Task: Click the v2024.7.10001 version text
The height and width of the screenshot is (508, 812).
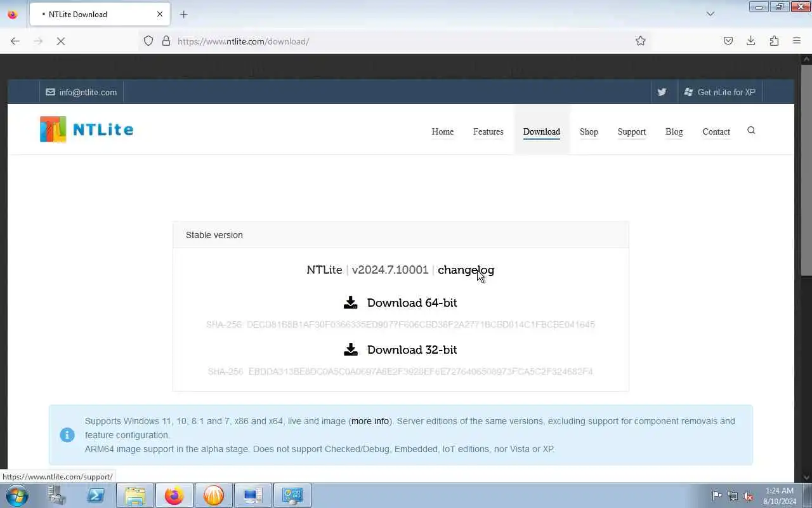Action: 390,270
